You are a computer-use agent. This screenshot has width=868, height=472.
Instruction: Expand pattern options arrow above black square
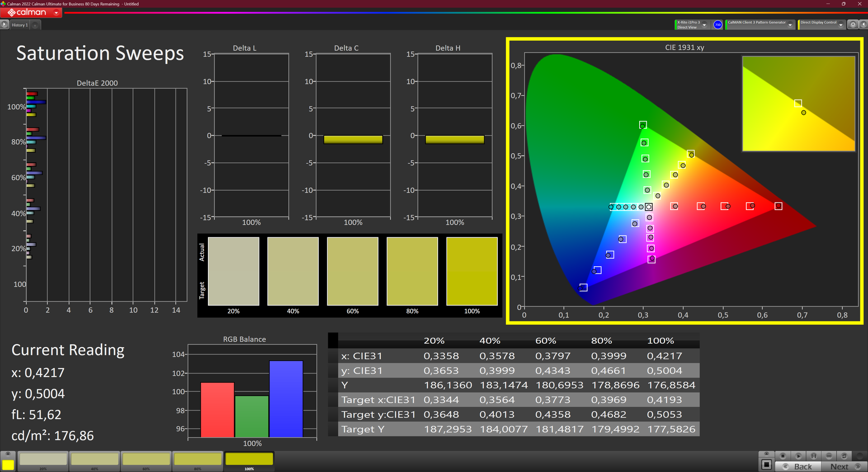(x=766, y=454)
